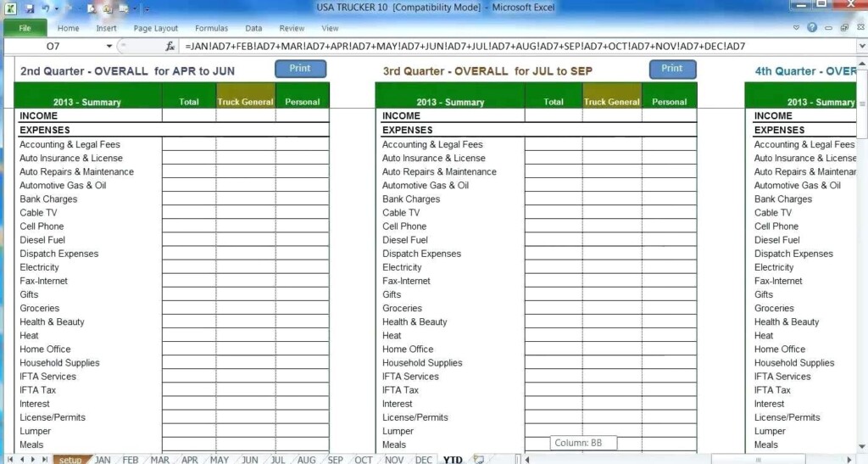The height and width of the screenshot is (464, 868).
Task: Click the Print Preview icon in Quick Access toolbar
Action: coord(92,8)
